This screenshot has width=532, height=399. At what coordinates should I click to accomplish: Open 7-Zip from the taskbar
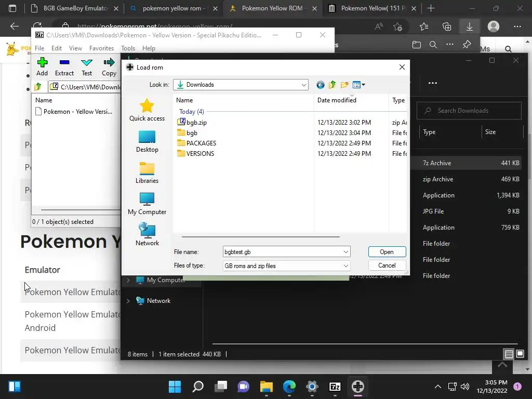[x=335, y=387]
